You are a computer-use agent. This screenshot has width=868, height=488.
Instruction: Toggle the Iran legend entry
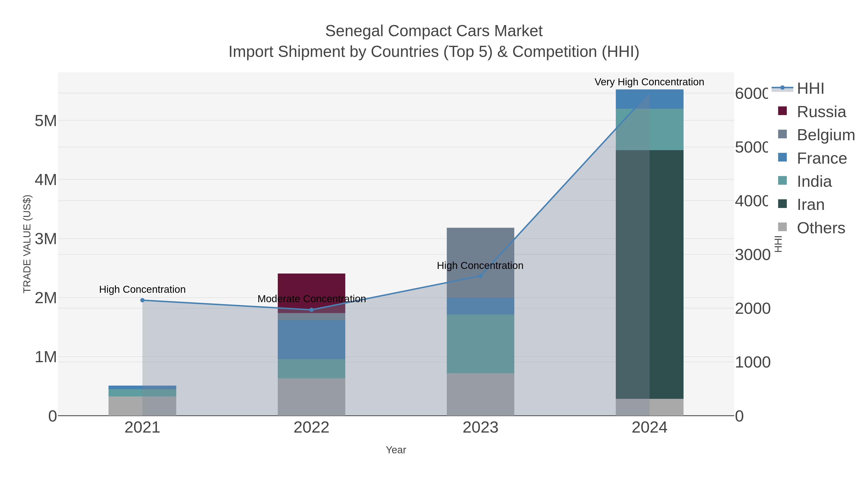pos(801,204)
